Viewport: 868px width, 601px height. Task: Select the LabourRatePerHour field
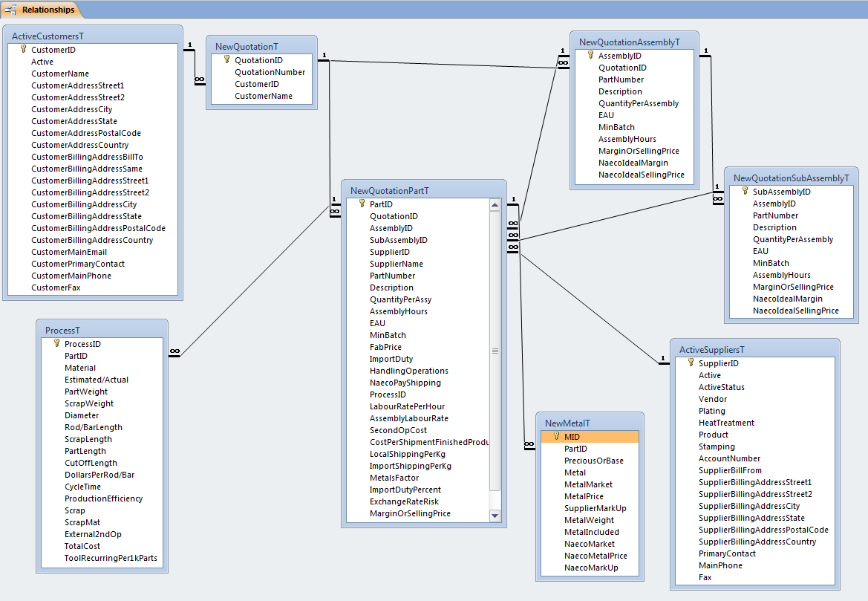coord(418,406)
